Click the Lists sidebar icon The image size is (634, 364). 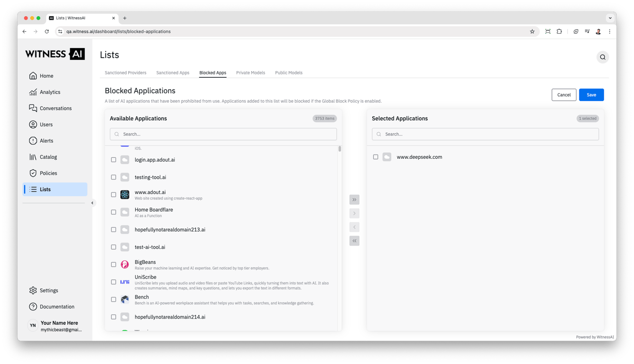coord(33,189)
